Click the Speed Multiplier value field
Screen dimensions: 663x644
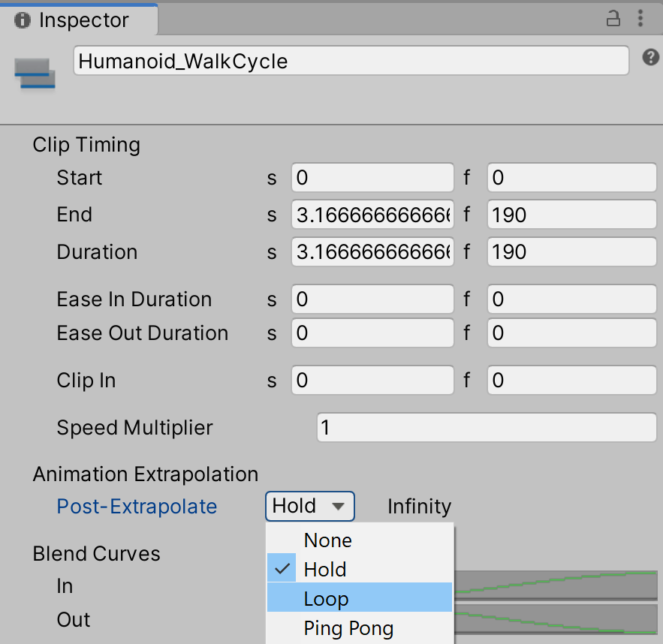[x=487, y=428]
